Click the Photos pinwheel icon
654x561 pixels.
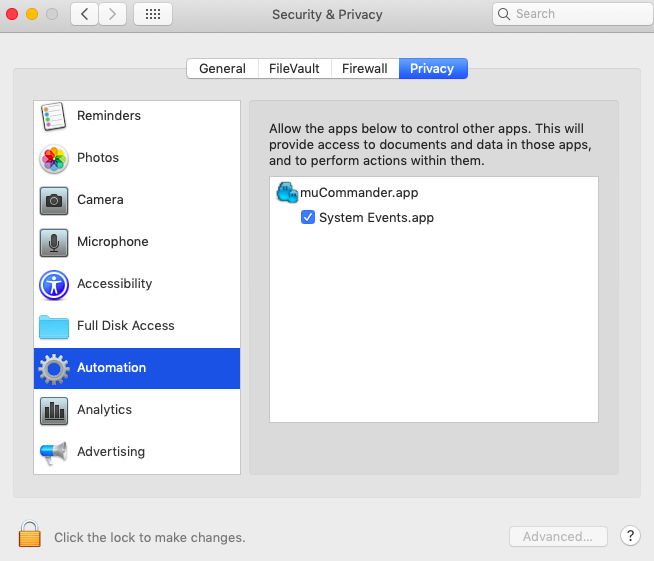(54, 158)
